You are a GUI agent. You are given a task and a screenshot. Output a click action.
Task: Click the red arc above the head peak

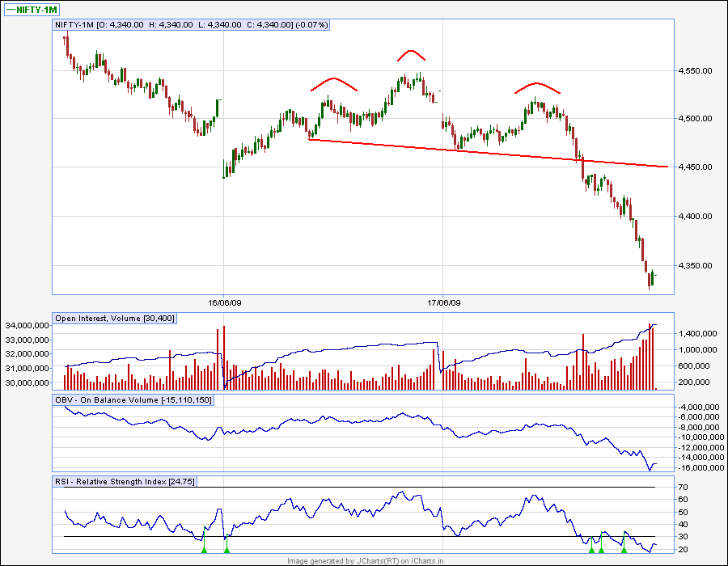click(411, 55)
